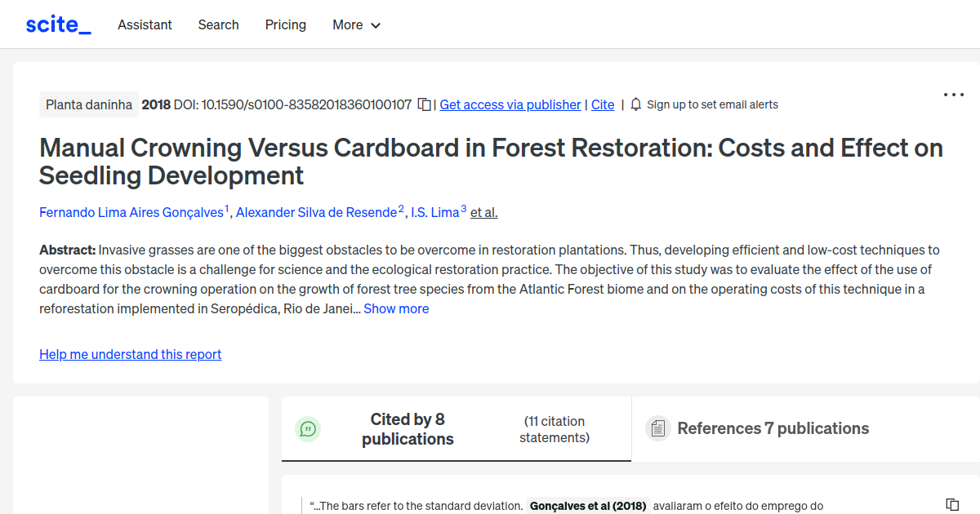This screenshot has height=514, width=980.
Task: Open the three-dot overflow menu
Action: click(x=953, y=95)
